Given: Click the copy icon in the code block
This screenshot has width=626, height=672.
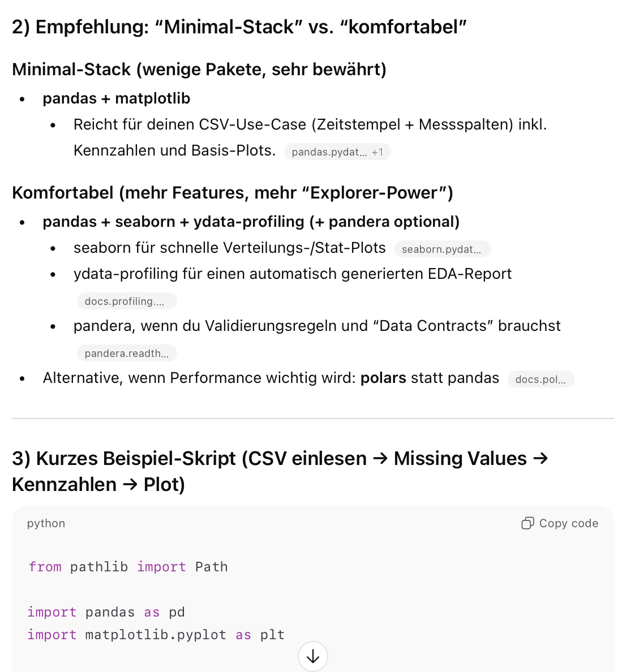Looking at the screenshot, I should pyautogui.click(x=527, y=523).
